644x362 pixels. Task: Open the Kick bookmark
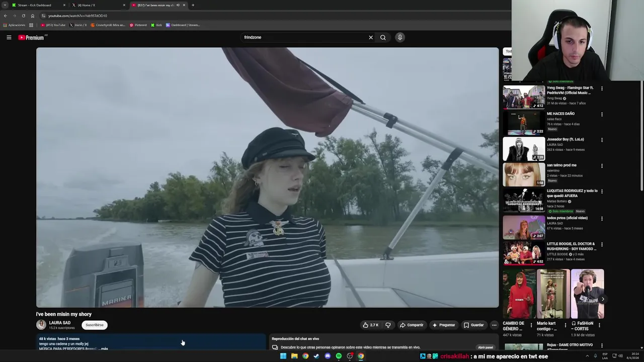[x=156, y=25]
